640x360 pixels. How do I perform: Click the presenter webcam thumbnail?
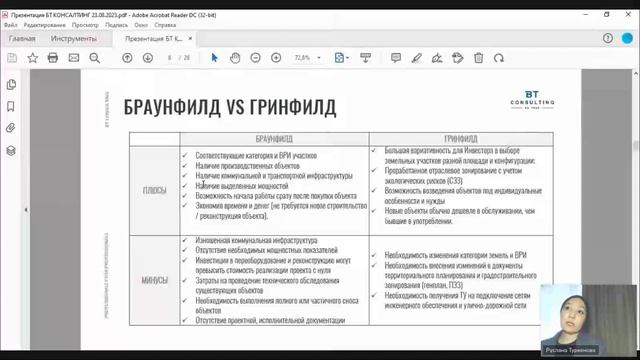click(588, 320)
